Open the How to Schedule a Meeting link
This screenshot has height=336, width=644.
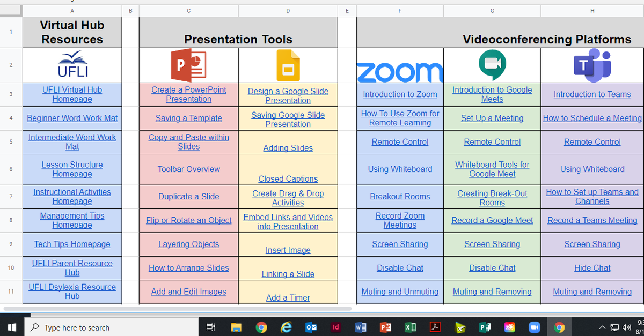[x=592, y=118]
